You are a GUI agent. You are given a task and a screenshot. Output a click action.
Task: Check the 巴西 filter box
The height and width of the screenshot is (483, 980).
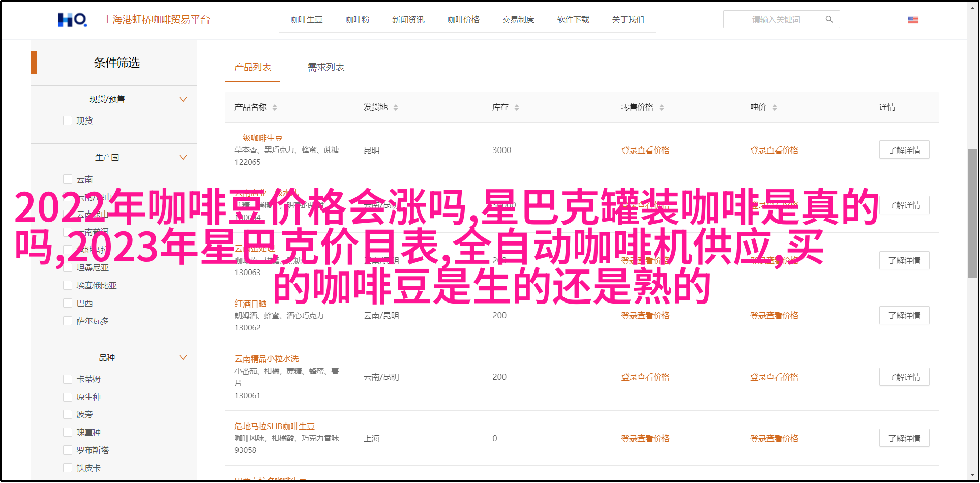tap(67, 303)
